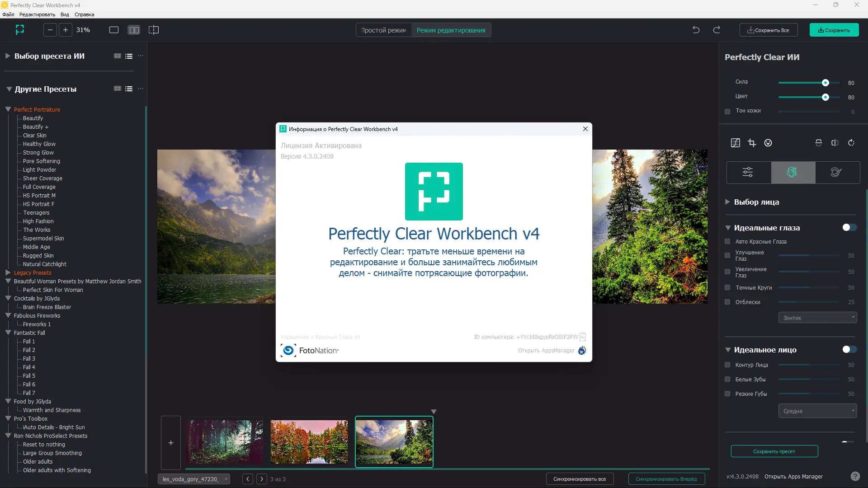Click the Undo arrow icon
This screenshot has width=868, height=488.
point(696,29)
